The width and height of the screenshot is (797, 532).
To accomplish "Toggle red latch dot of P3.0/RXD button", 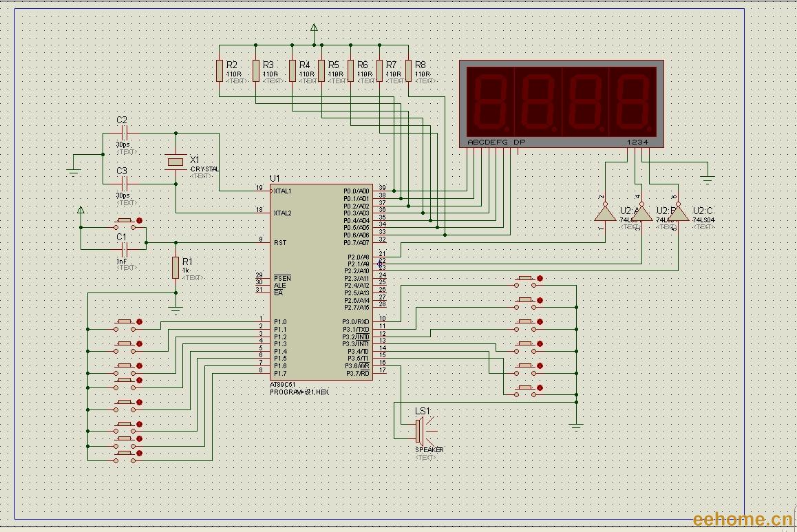I will click(540, 279).
